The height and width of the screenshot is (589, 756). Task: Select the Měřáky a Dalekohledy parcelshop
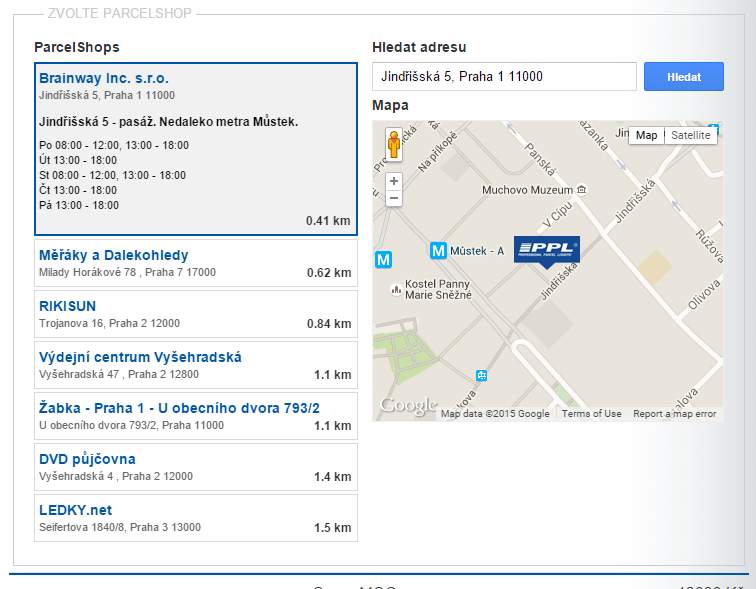[196, 263]
